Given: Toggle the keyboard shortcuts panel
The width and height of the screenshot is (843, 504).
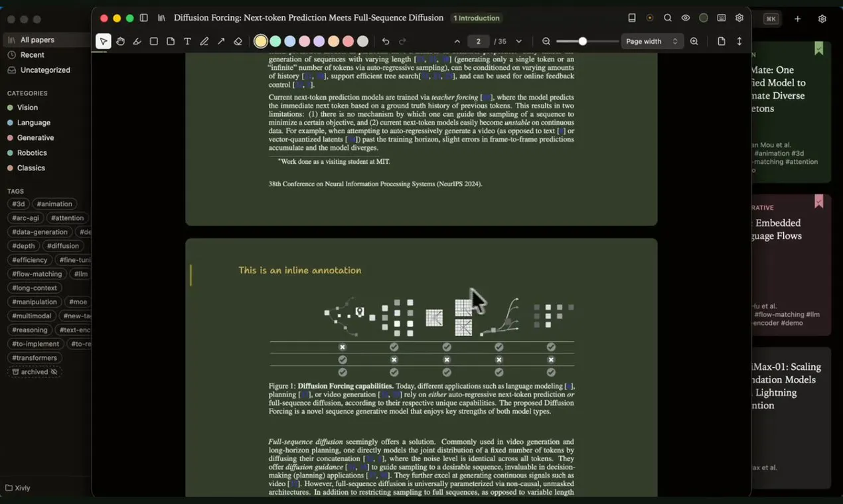Looking at the screenshot, I should pyautogui.click(x=722, y=18).
